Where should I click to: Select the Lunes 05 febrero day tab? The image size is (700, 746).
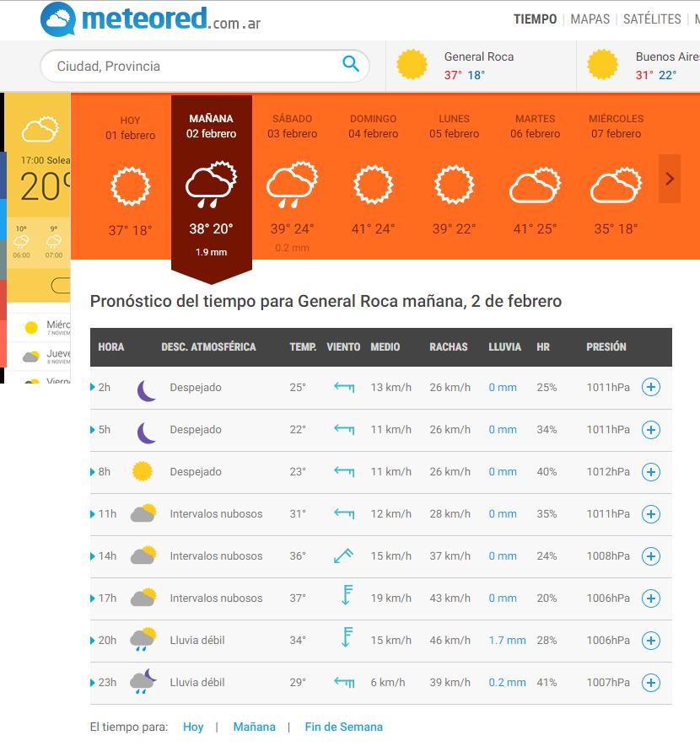coord(454,177)
